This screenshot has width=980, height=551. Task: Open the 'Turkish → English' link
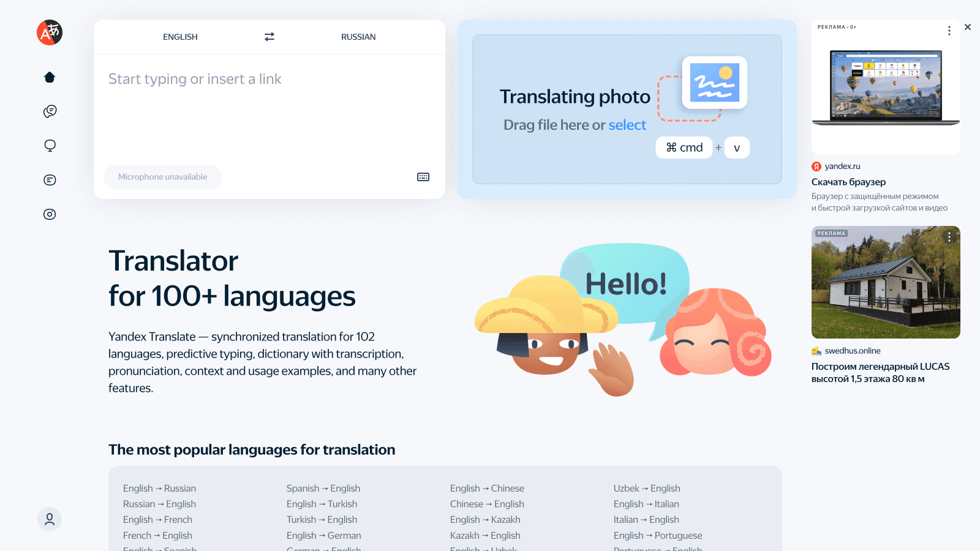point(322,520)
